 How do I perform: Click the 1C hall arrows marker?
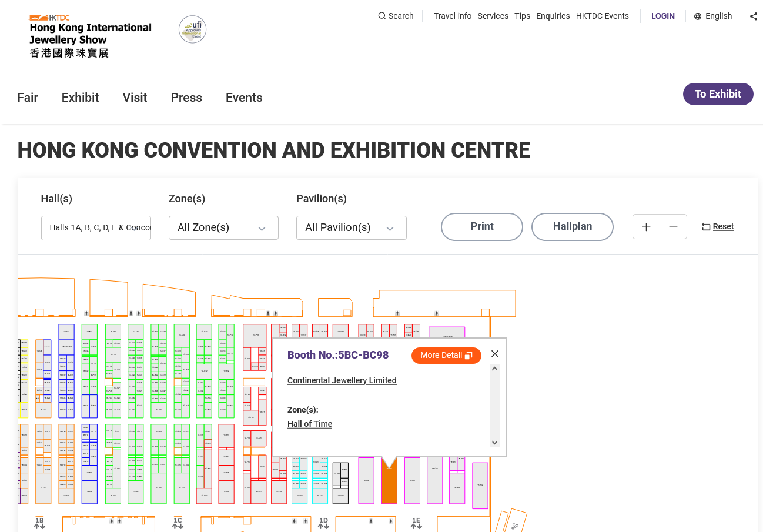[178, 523]
